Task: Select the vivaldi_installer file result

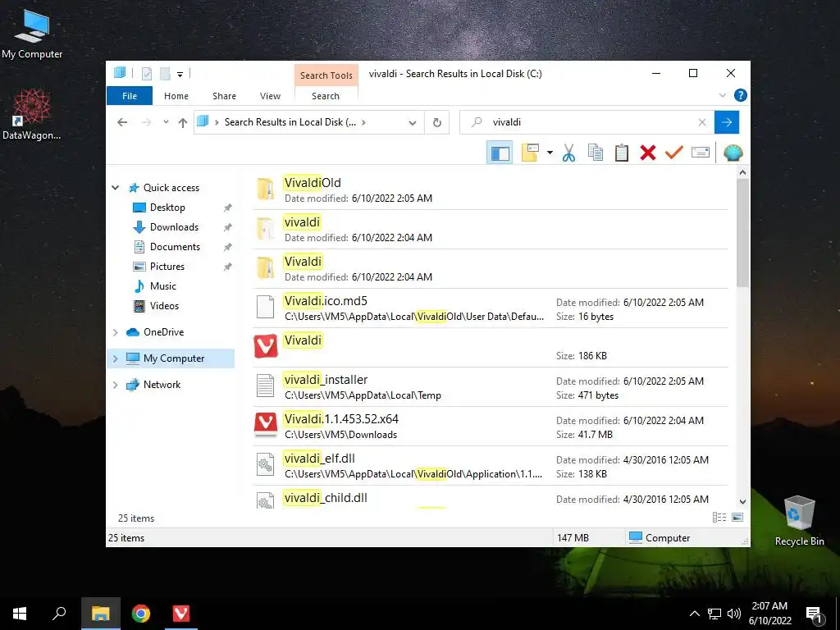Action: tap(491, 387)
